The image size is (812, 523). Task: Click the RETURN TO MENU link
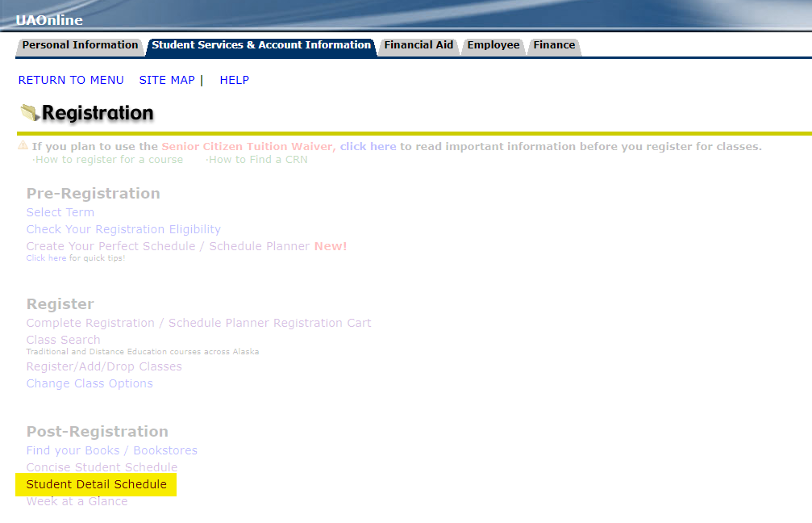coord(71,80)
